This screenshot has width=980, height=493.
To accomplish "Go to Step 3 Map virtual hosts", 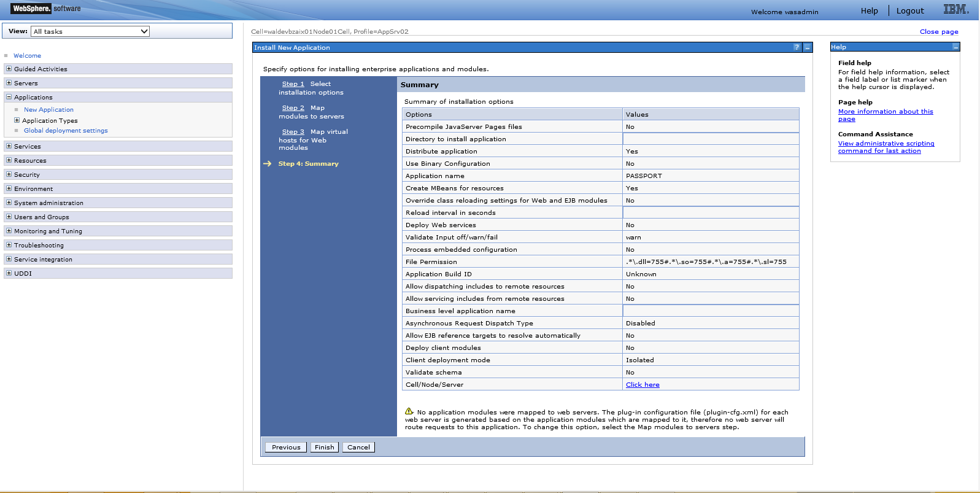I will coord(293,132).
